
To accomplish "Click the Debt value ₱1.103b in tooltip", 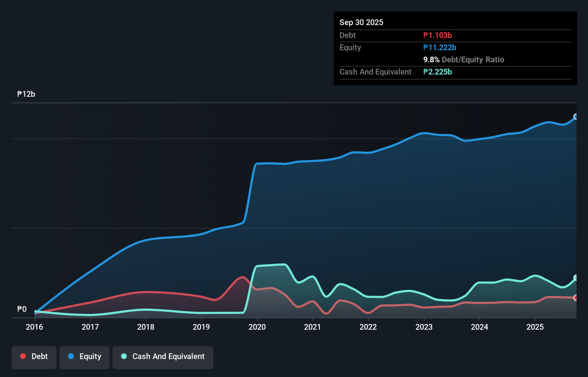I will pos(438,35).
